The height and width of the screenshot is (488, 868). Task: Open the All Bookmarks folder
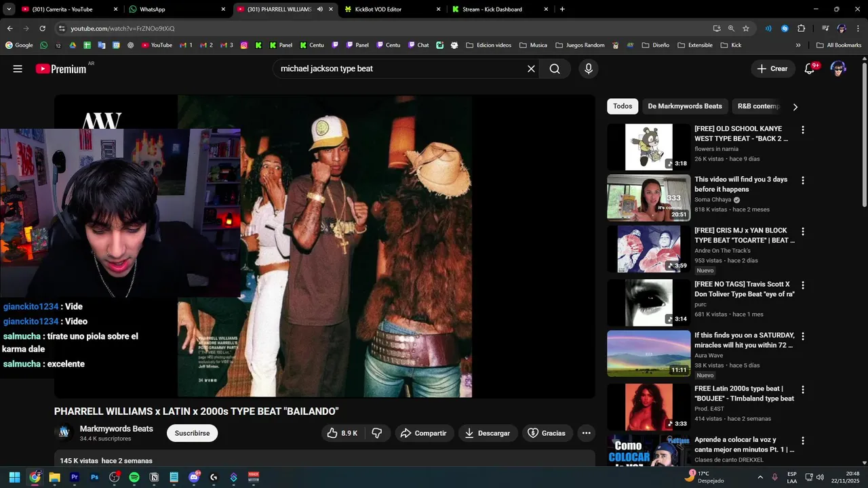(x=839, y=45)
